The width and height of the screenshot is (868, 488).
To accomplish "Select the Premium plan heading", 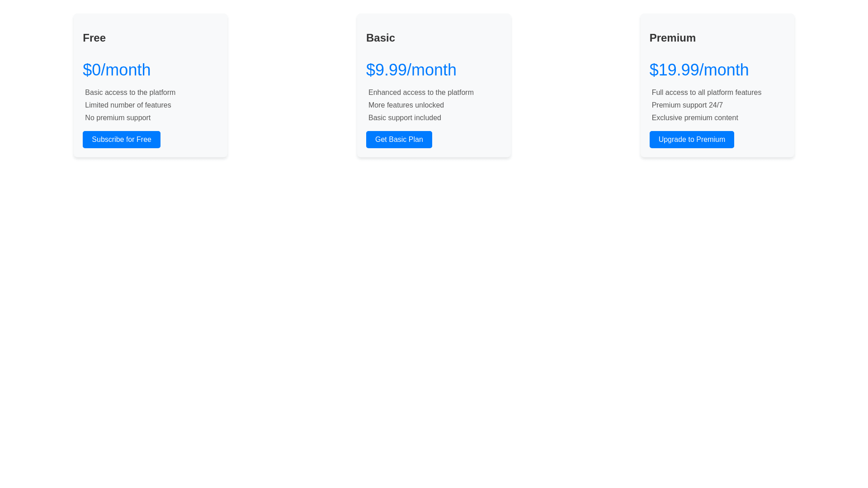I will [672, 38].
